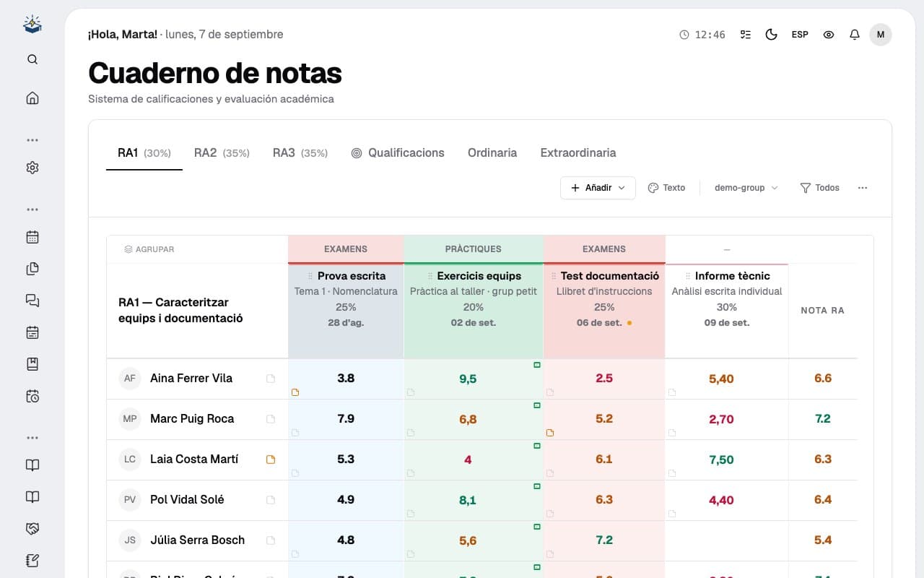This screenshot has height=578, width=924.
Task: Open settings with the sidebar gear icon
Action: coord(32,168)
